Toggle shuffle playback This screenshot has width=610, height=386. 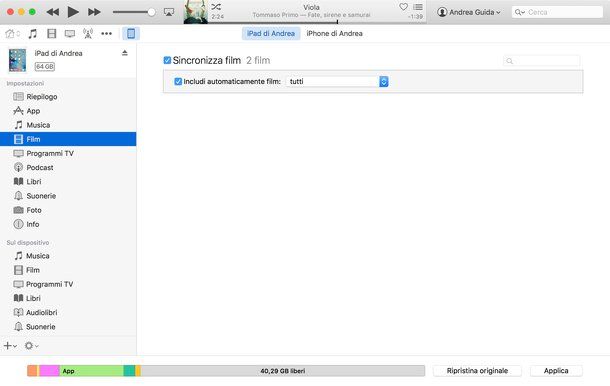tap(216, 7)
